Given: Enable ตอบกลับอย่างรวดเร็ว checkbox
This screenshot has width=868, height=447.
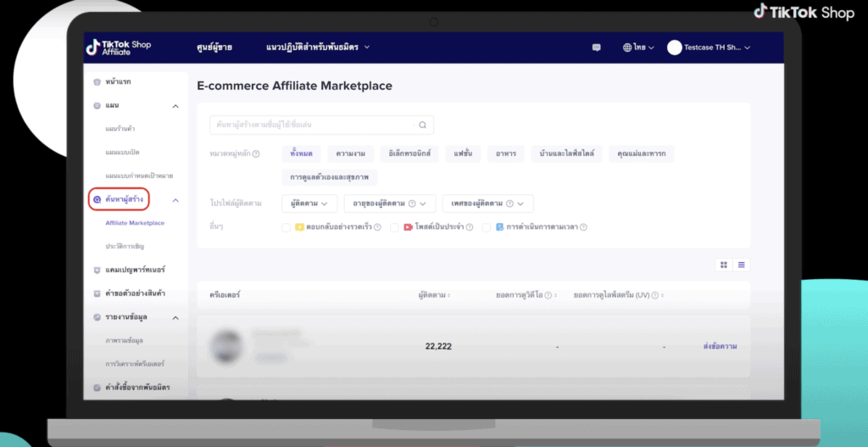Looking at the screenshot, I should pos(287,227).
